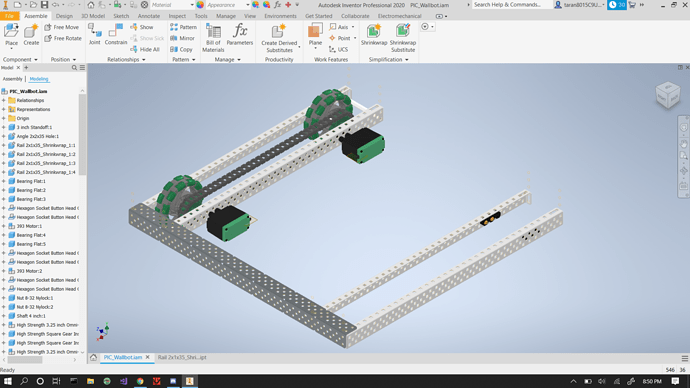Switch to the Design ribbon tab
The image size is (690, 388).
(64, 16)
